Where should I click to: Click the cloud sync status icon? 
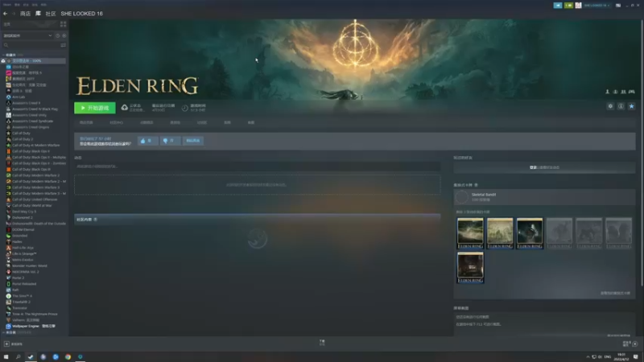pyautogui.click(x=125, y=108)
